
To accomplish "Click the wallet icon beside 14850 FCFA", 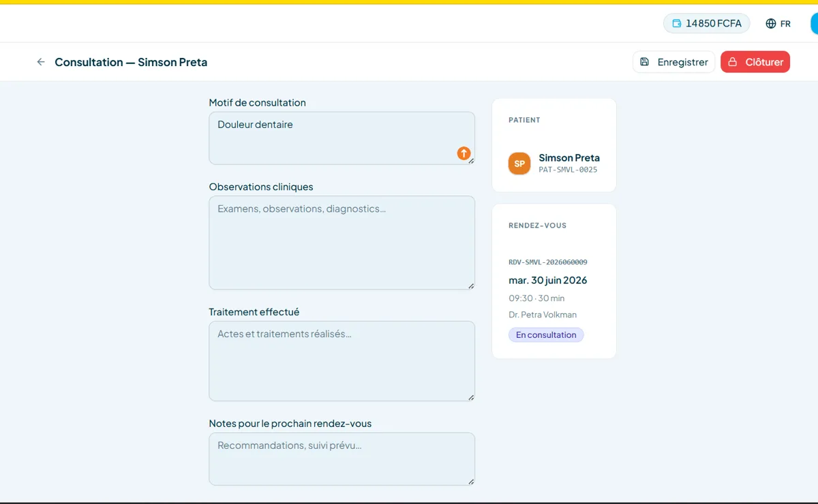I will tap(677, 23).
